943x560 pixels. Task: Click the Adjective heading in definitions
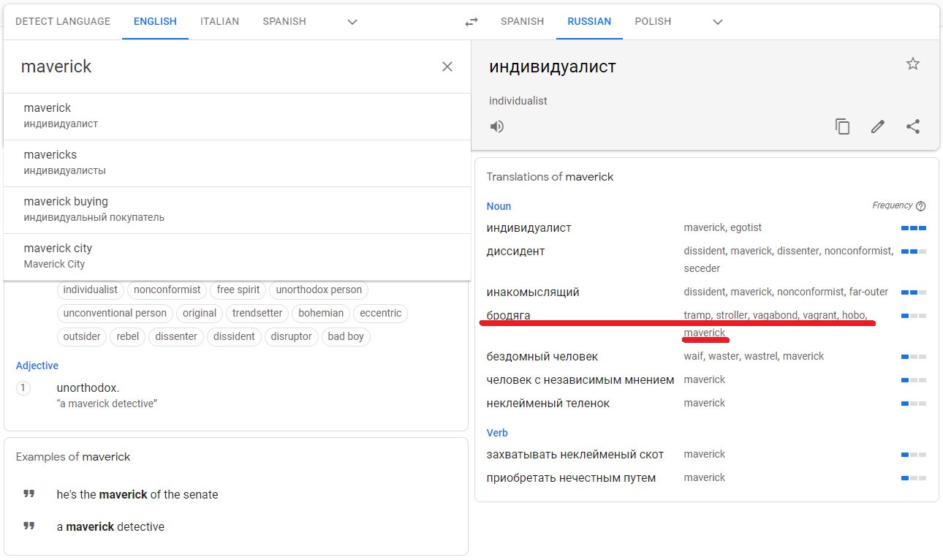tap(37, 366)
